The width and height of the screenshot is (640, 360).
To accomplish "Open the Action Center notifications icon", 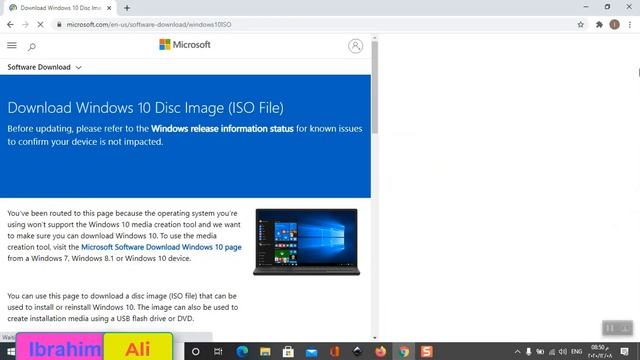I will [x=624, y=351].
